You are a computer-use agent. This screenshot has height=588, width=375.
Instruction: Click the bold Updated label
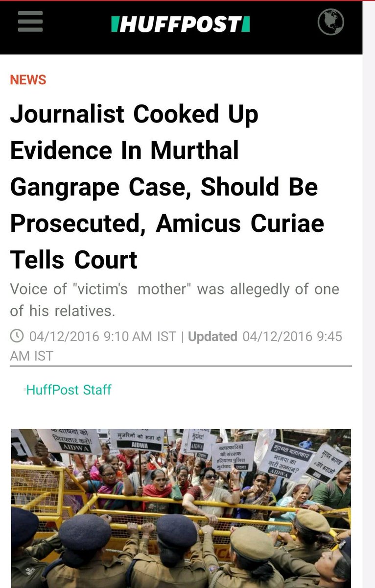[212, 337]
